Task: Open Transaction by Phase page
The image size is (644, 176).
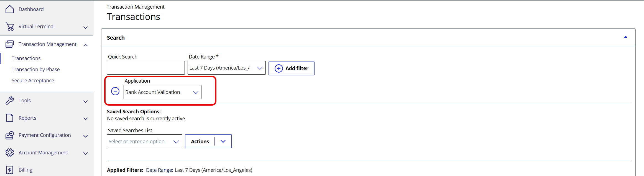Action: pos(35,69)
